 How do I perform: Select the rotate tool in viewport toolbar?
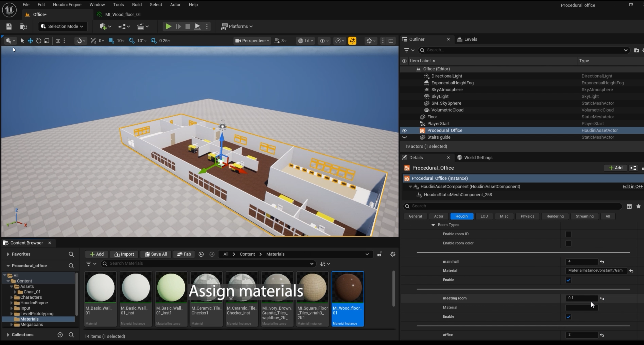[39, 41]
